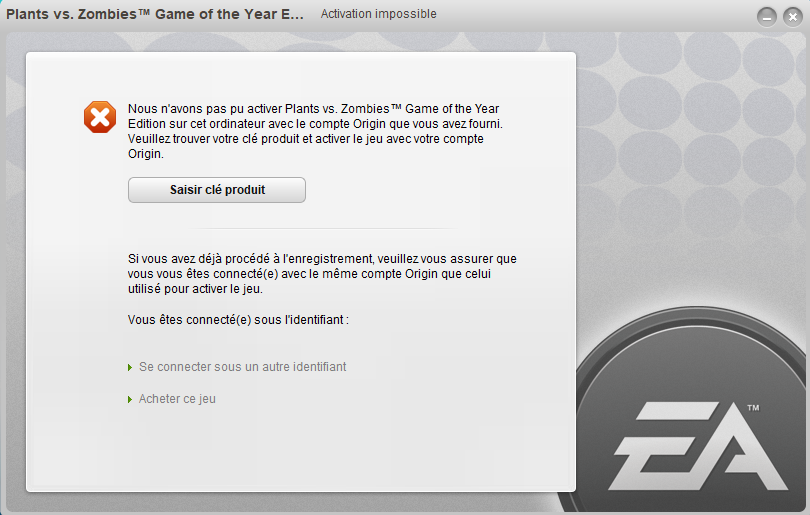The height and width of the screenshot is (515, 810).
Task: Select the Nous n'avons pas pu activer message
Action: tap(315, 131)
